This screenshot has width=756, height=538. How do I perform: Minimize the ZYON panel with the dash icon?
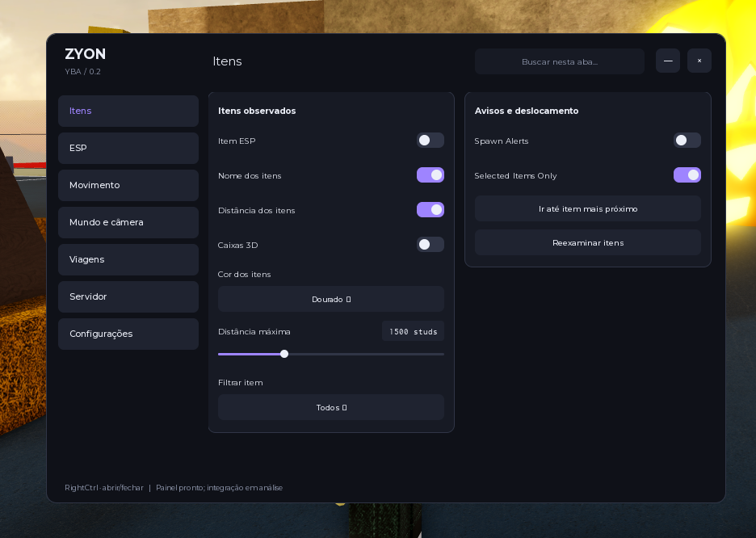pos(668,61)
